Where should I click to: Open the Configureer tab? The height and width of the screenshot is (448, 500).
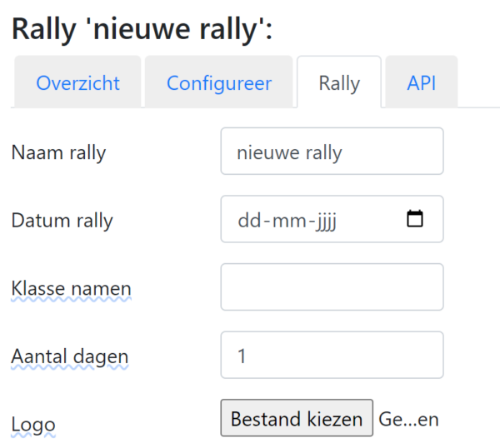218,83
